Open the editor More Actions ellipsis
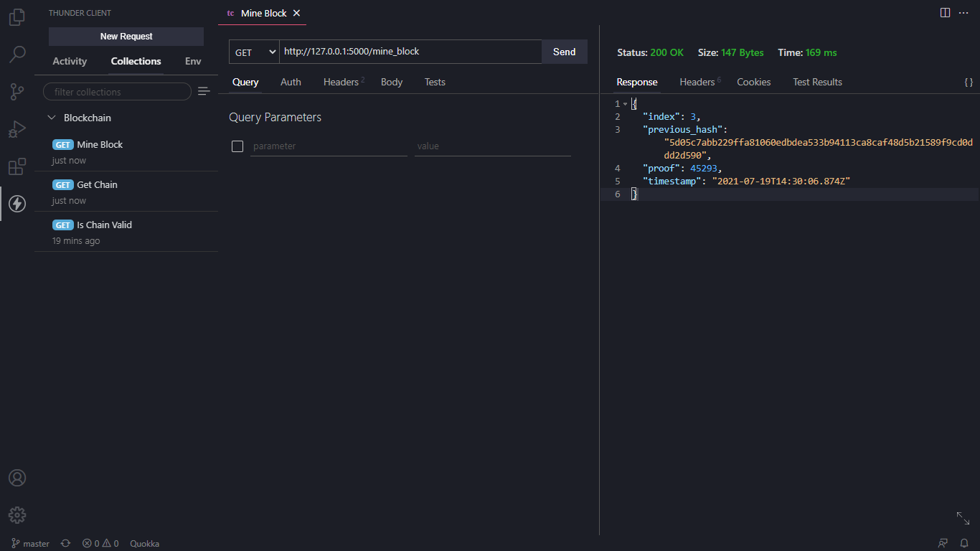Screen dimensions: 980x551 click(963, 13)
